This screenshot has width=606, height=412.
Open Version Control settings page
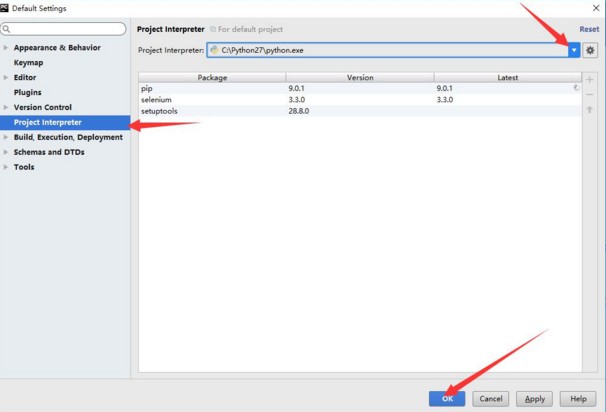click(x=43, y=107)
